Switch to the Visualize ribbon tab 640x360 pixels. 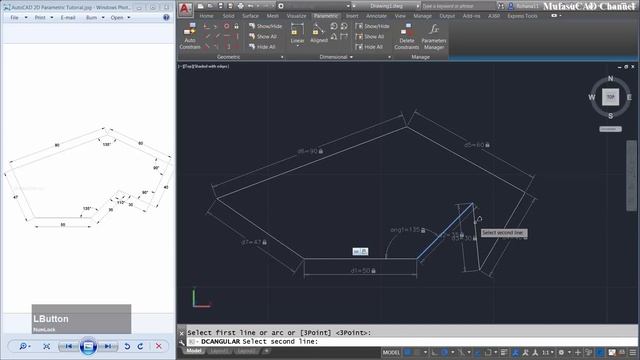pos(296,16)
